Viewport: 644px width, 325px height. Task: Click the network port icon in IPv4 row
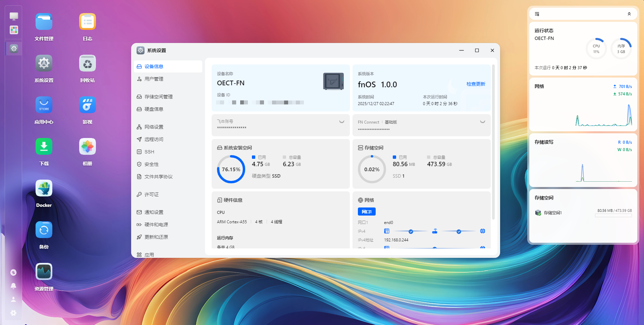click(x=387, y=231)
